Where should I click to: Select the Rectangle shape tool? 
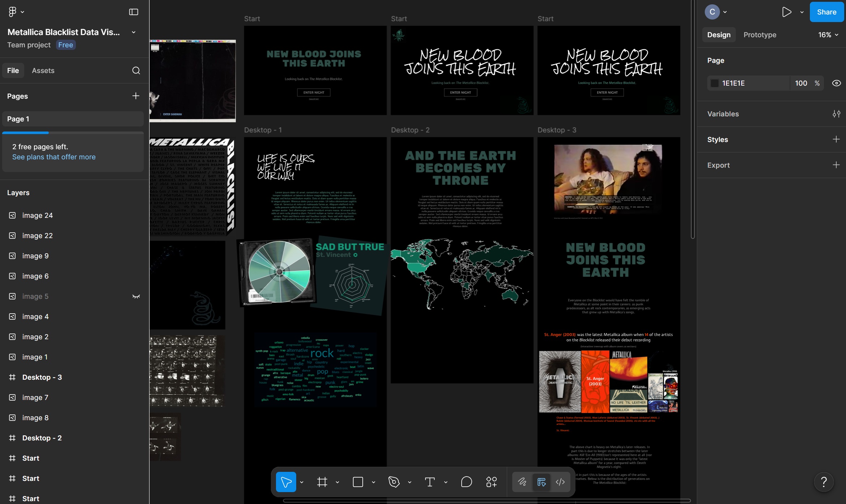click(x=358, y=482)
